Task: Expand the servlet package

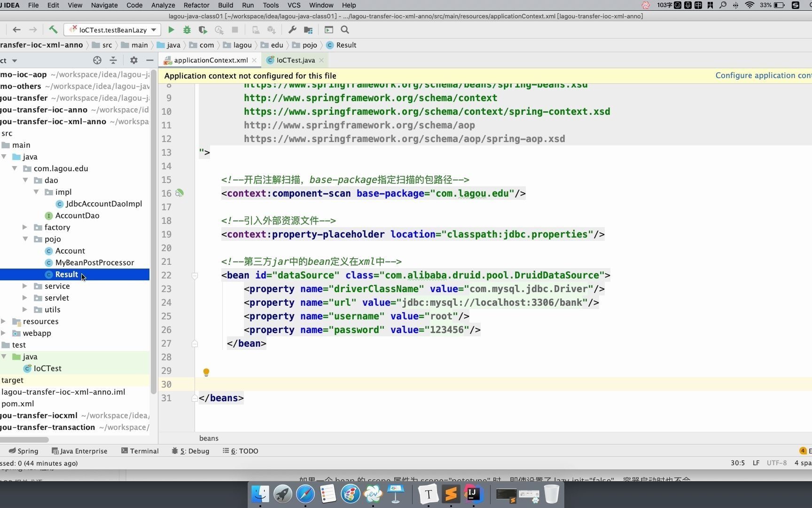Action: point(25,298)
